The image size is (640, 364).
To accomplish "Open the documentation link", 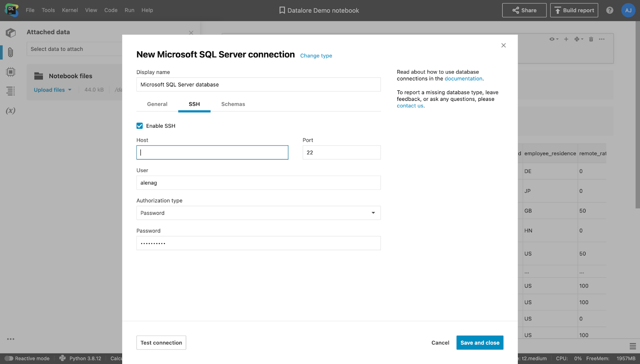I will pos(464,79).
